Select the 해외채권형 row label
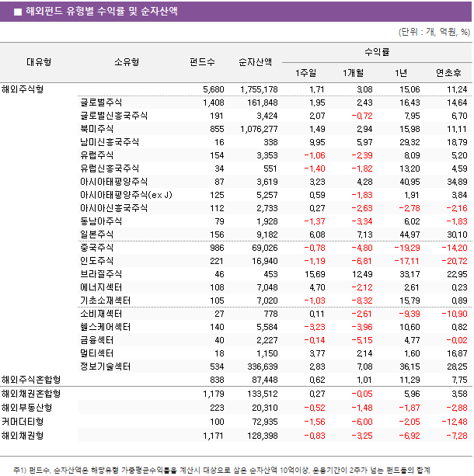This screenshot has width=474, height=476. point(23,436)
